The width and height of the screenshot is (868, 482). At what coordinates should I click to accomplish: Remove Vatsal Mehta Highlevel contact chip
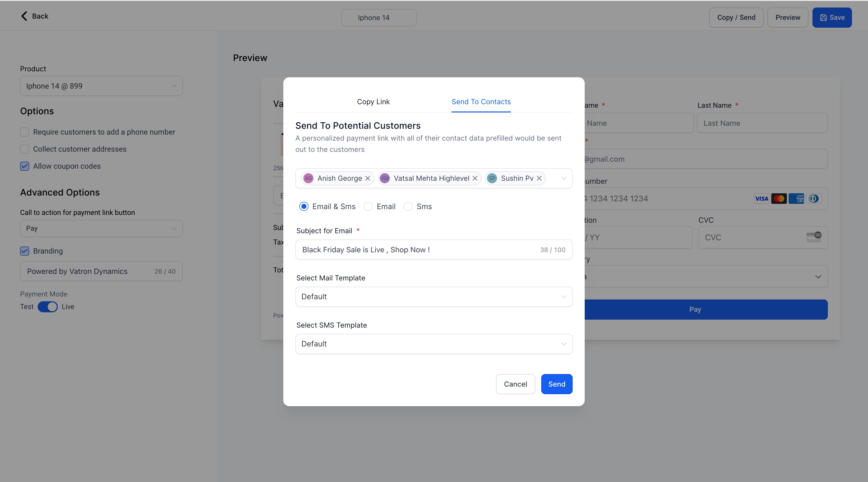coord(475,178)
